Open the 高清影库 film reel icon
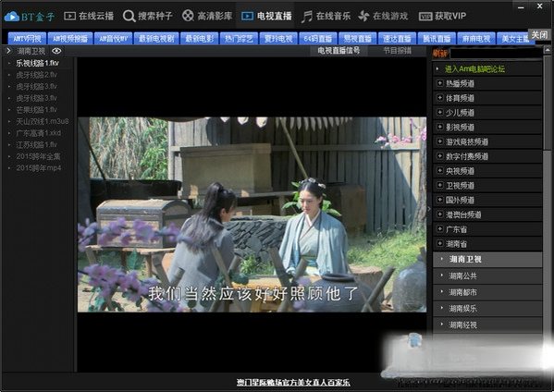The width and height of the screenshot is (554, 392). tap(188, 16)
